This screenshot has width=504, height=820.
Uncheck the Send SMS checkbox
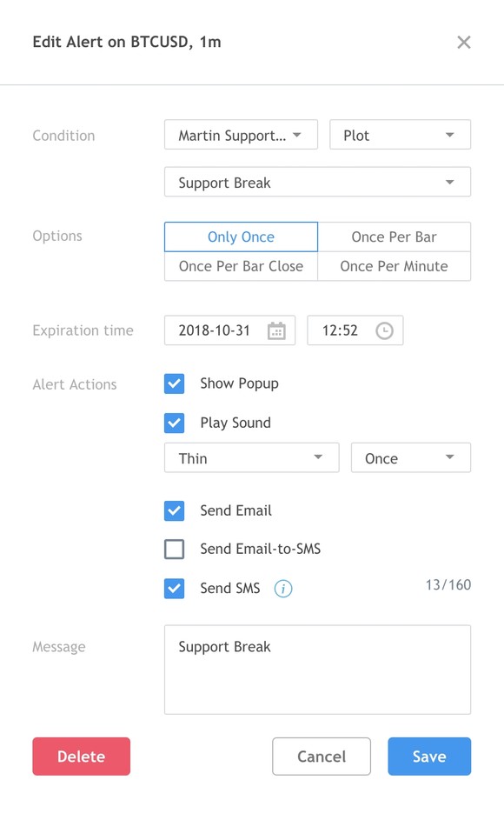coord(174,589)
